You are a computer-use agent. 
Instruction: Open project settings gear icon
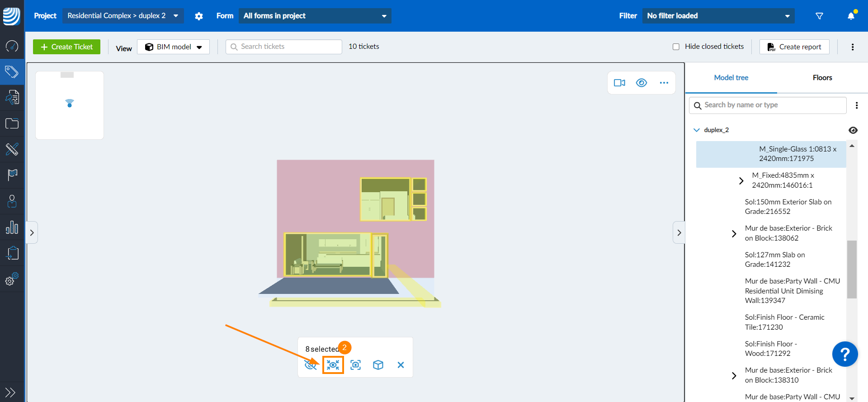(x=199, y=16)
